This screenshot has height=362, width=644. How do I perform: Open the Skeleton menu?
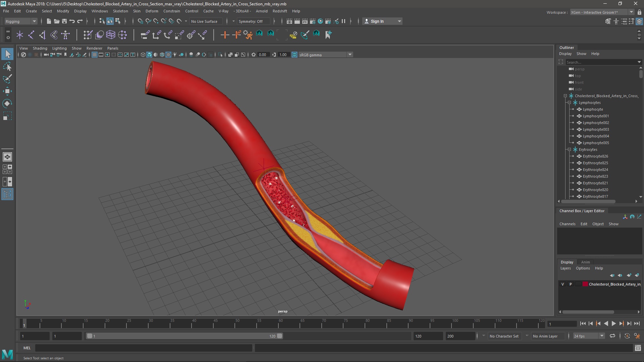tap(120, 11)
